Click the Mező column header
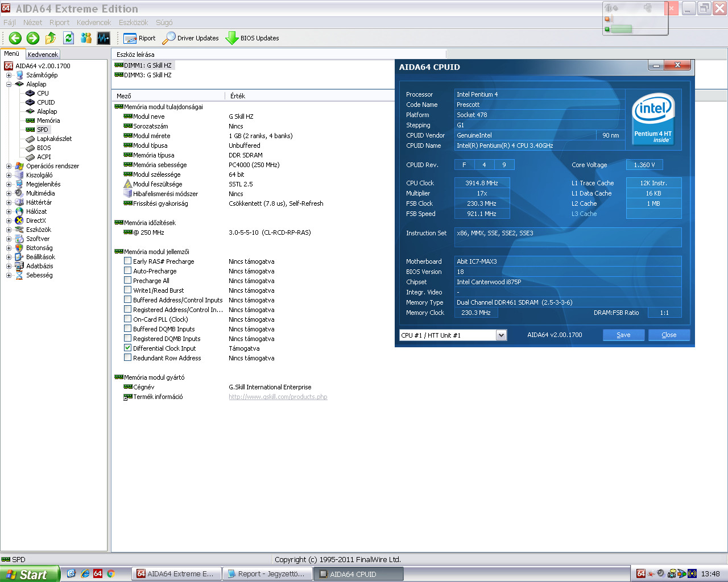 click(x=168, y=95)
